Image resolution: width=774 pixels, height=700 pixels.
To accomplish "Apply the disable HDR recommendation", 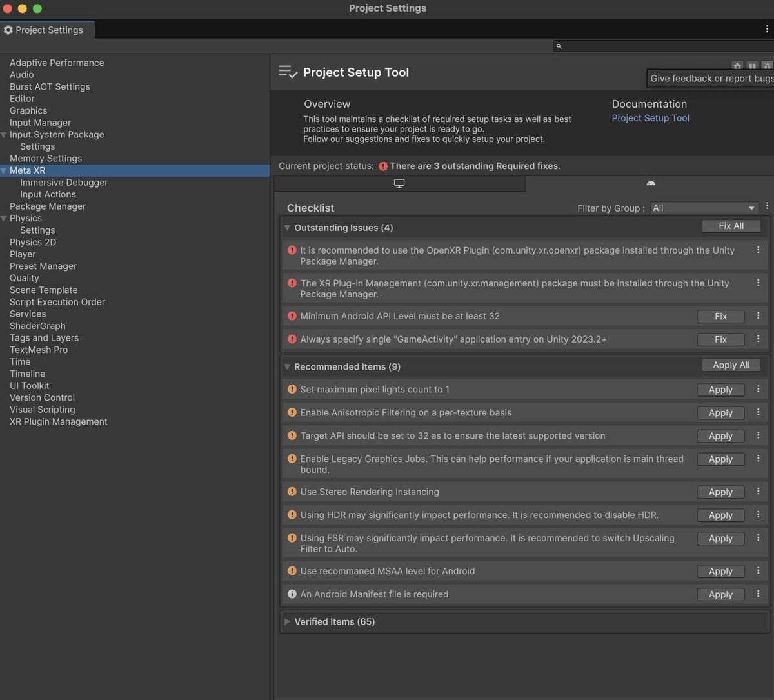I will coord(720,515).
